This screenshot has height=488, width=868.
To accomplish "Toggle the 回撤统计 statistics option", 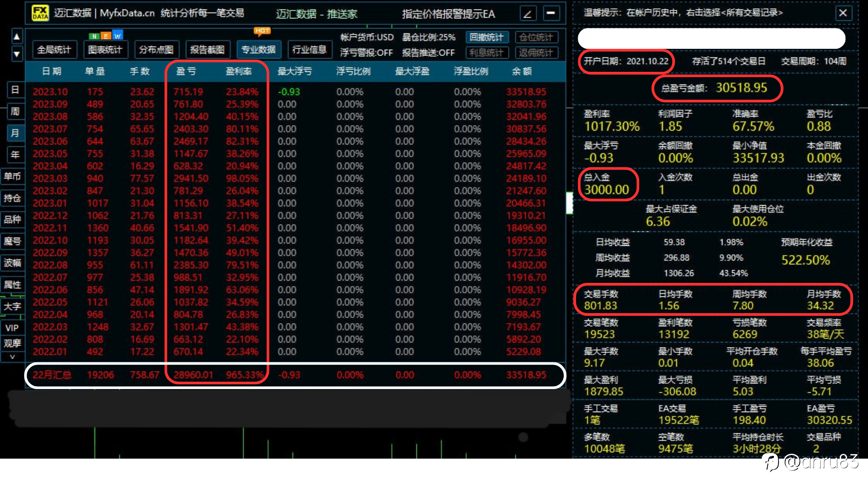I will 486,37.
